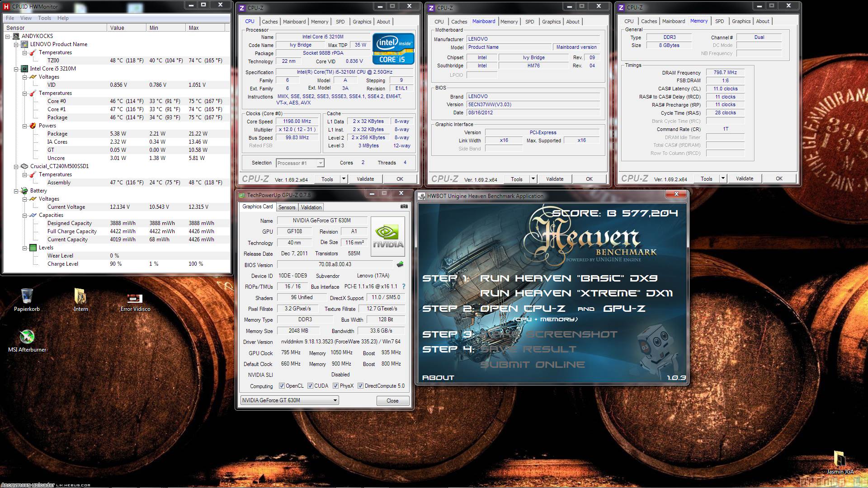Open the Processor #1 selection dropdown
The height and width of the screenshot is (488, 868).
pos(300,163)
